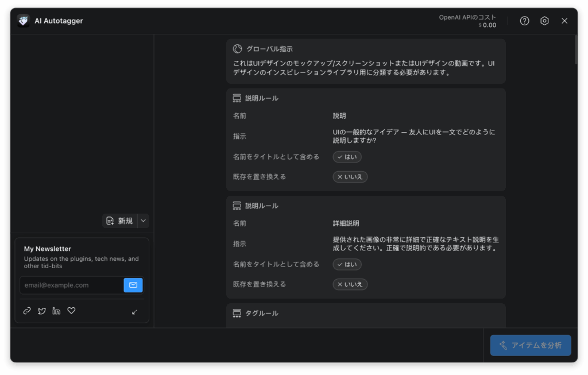Click the アイテムを分析 button
The width and height of the screenshot is (588, 375).
point(530,345)
